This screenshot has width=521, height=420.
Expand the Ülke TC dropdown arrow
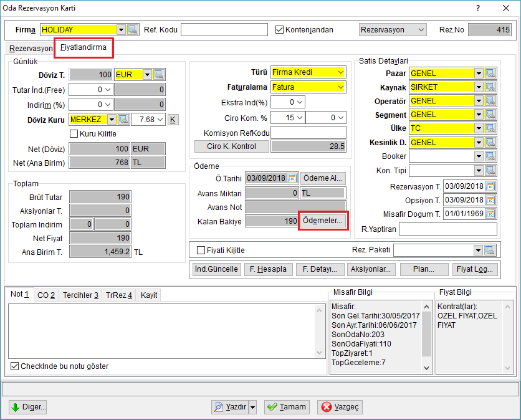coord(479,128)
